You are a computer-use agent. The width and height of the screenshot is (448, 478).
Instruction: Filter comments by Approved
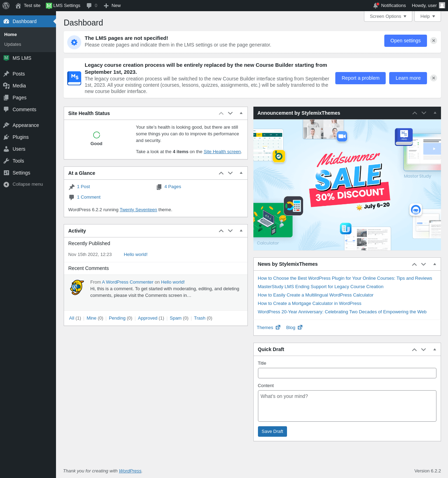[x=148, y=318]
